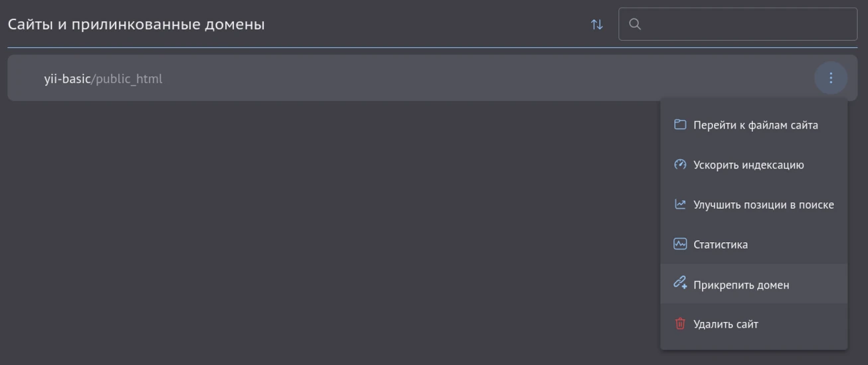Pick "Улучшить позиции в поиске" option
Image resolution: width=868 pixels, height=365 pixels.
coord(763,204)
